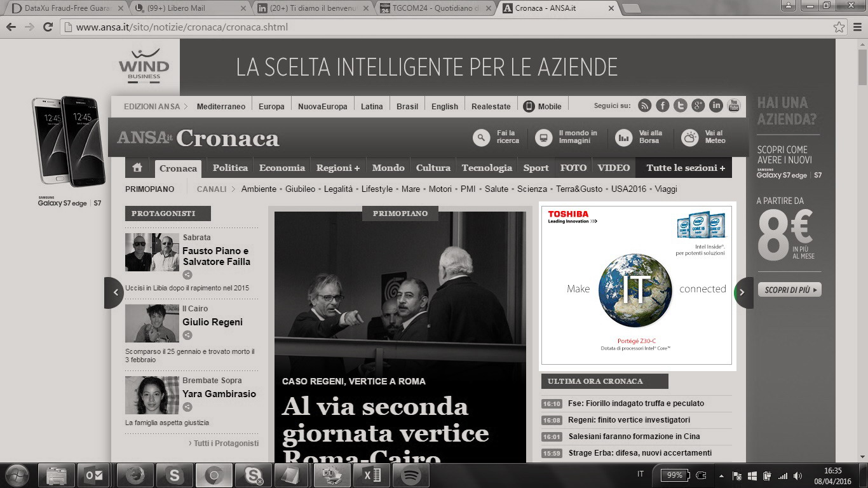The height and width of the screenshot is (488, 868).
Task: Click the magnifier search icon 'Fai la ricerca'
Action: [482, 137]
